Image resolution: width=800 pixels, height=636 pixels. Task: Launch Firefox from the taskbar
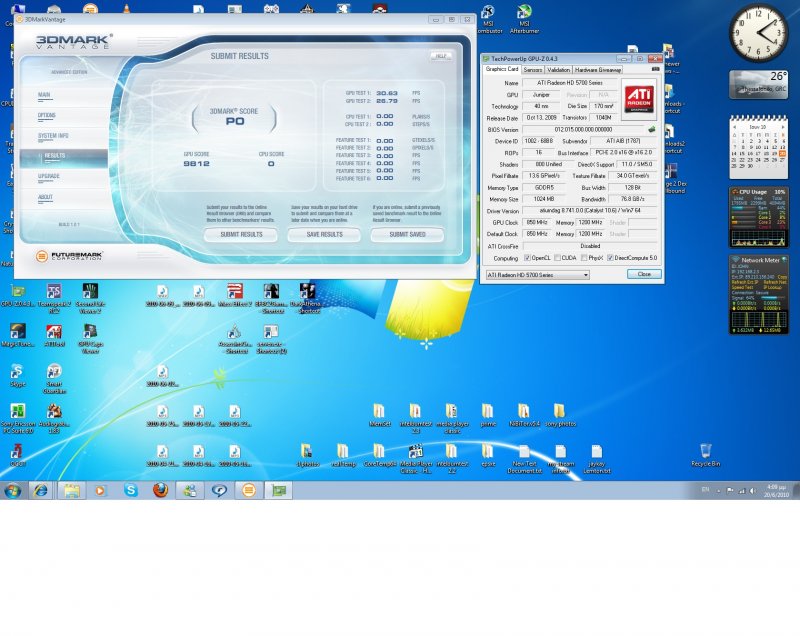(x=160, y=490)
